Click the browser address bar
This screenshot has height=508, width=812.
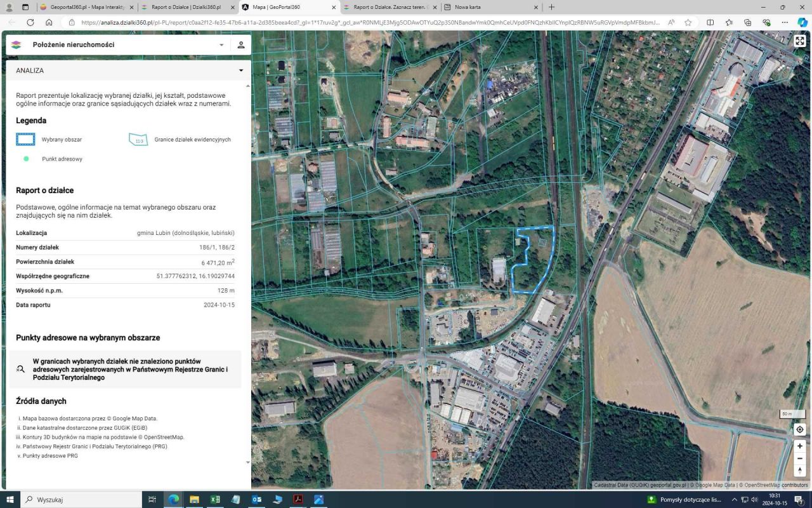tap(368, 22)
